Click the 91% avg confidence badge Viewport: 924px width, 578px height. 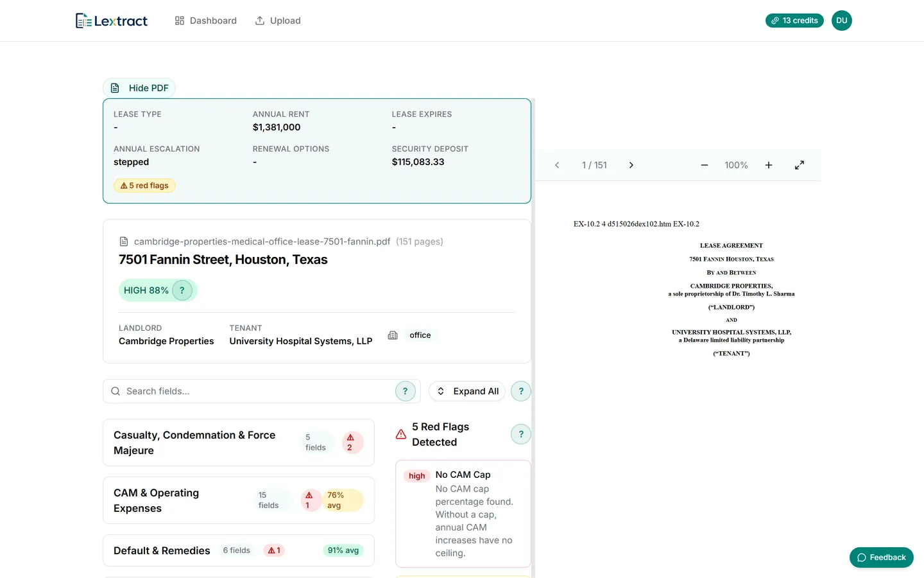click(343, 550)
